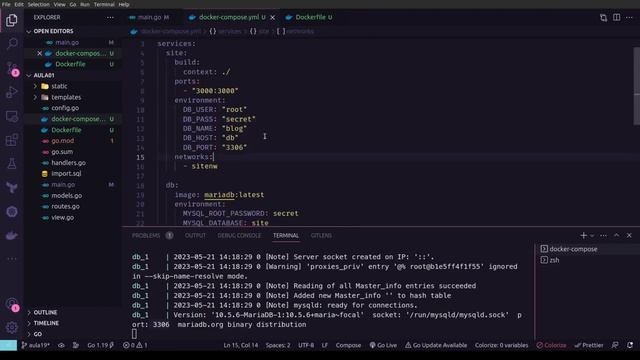
Task: Close the terminal panel
Action: tap(629, 236)
